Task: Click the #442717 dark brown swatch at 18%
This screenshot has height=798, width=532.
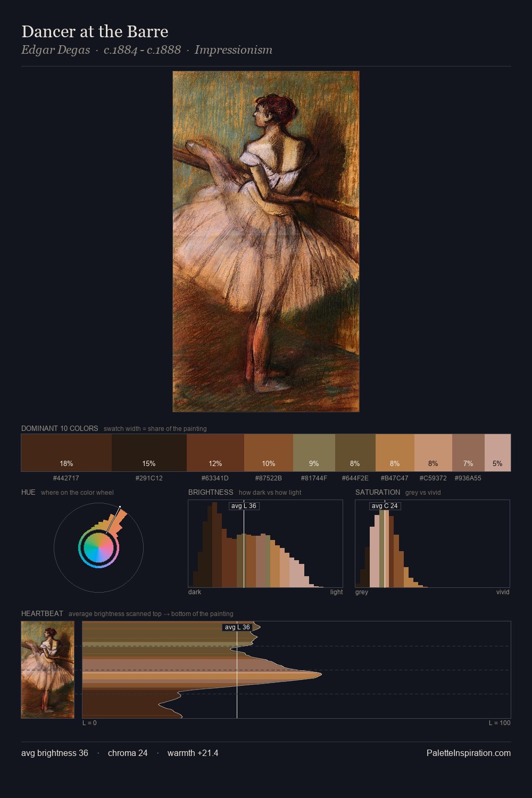Action: pyautogui.click(x=66, y=453)
